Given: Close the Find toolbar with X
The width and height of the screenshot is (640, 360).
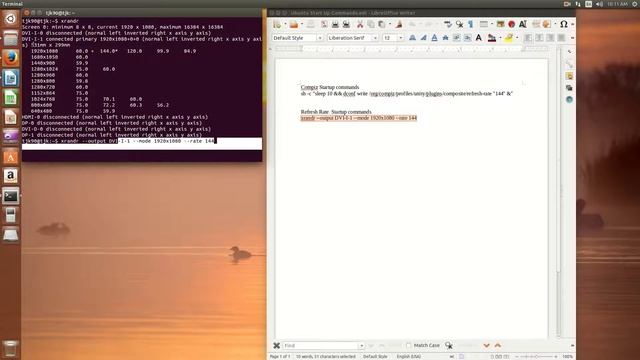Looking at the screenshot, I should [x=276, y=346].
